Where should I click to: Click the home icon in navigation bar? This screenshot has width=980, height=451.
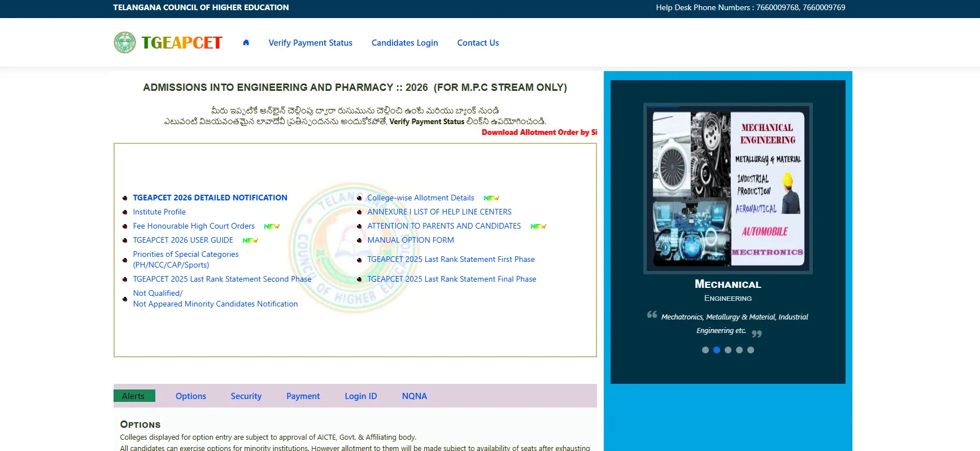point(246,42)
